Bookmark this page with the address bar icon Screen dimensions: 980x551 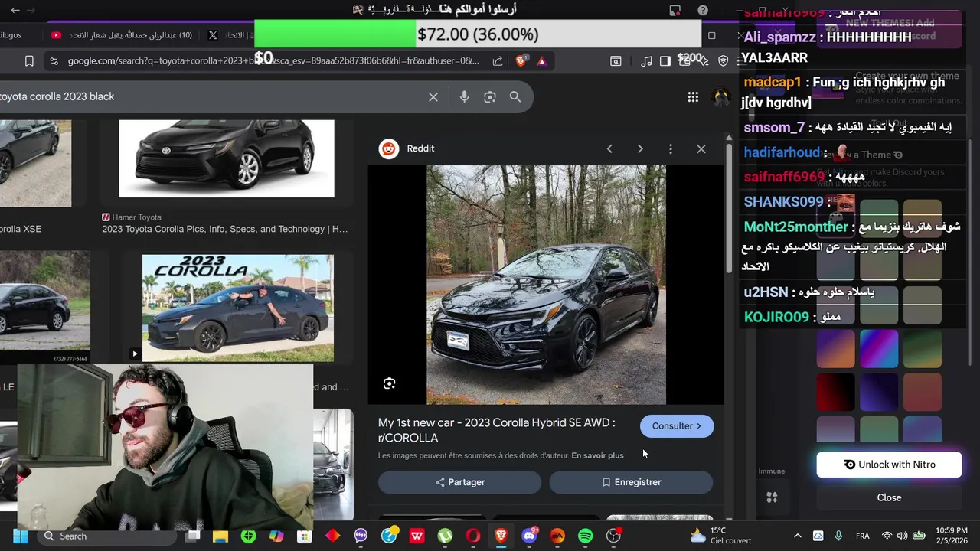click(x=29, y=61)
